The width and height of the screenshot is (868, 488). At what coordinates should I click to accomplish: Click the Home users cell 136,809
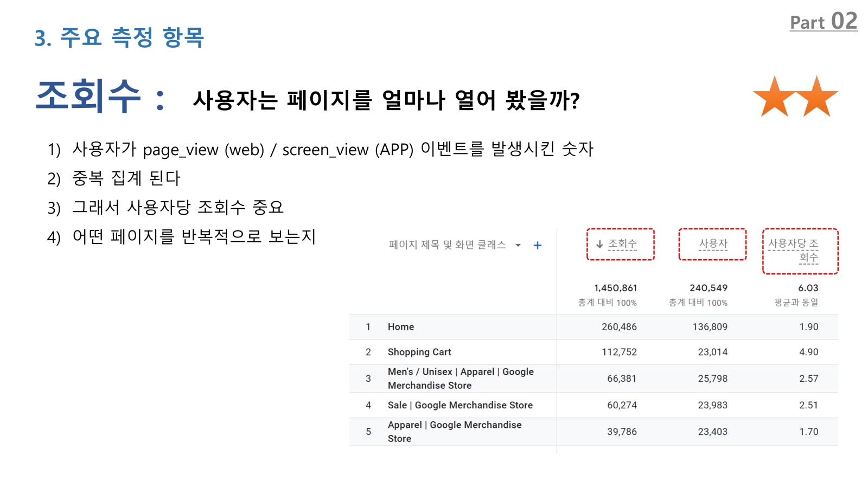click(710, 327)
